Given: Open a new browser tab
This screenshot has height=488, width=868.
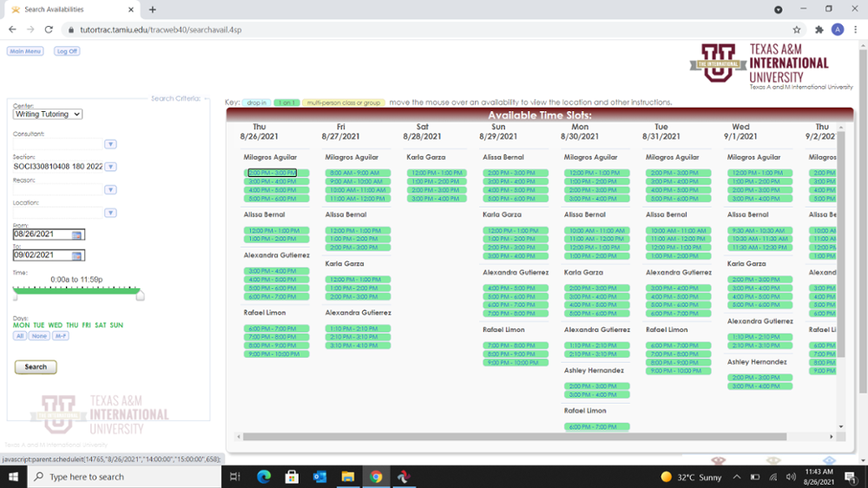Looking at the screenshot, I should (152, 10).
